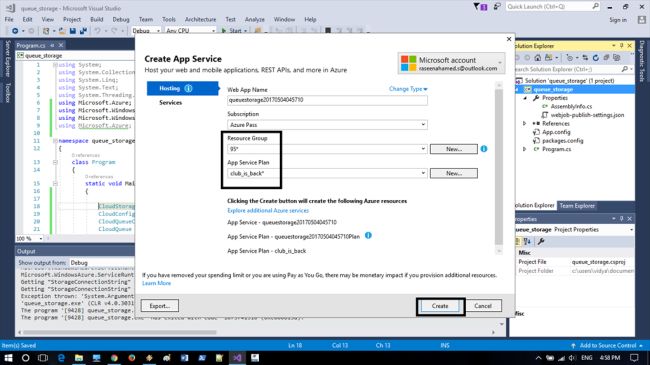Click the Open File icon in toolbar
Viewport: 650px width, 365px height.
(x=62, y=31)
